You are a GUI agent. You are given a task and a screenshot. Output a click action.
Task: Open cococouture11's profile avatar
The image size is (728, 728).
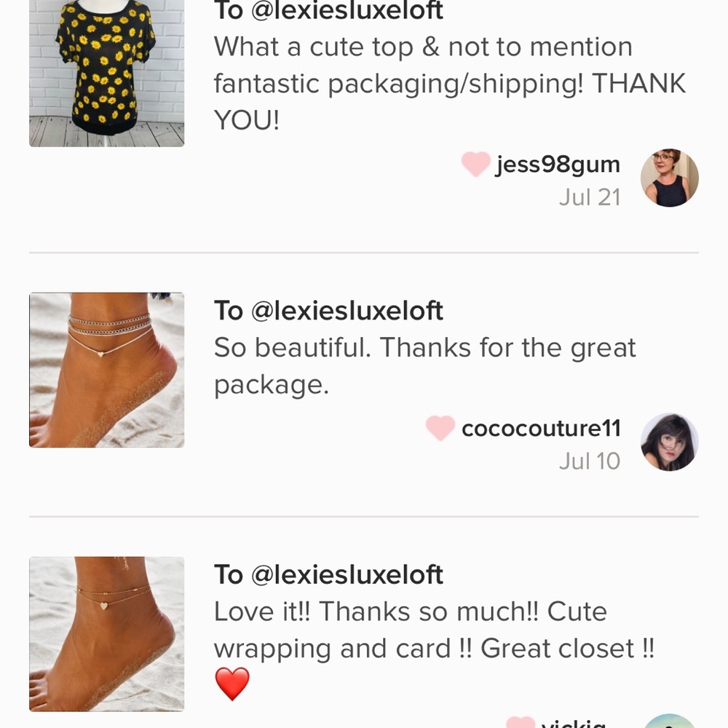pyautogui.click(x=670, y=442)
